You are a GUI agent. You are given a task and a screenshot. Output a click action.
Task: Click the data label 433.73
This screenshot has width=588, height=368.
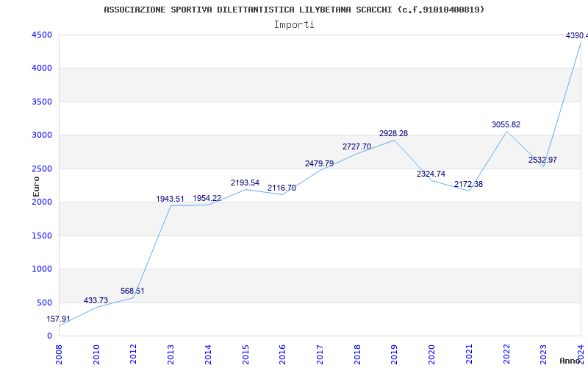coord(96,300)
